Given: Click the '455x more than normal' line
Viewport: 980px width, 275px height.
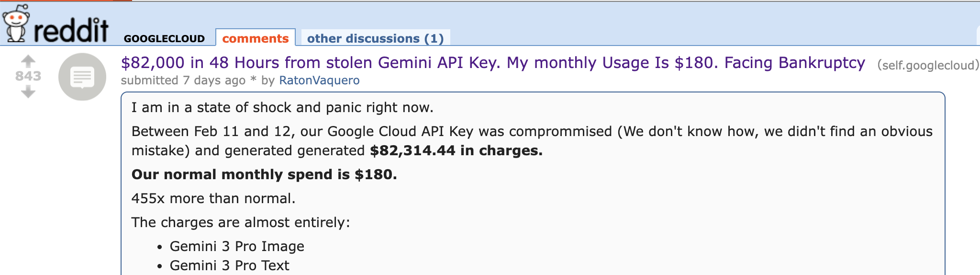Looking at the screenshot, I should (x=213, y=198).
